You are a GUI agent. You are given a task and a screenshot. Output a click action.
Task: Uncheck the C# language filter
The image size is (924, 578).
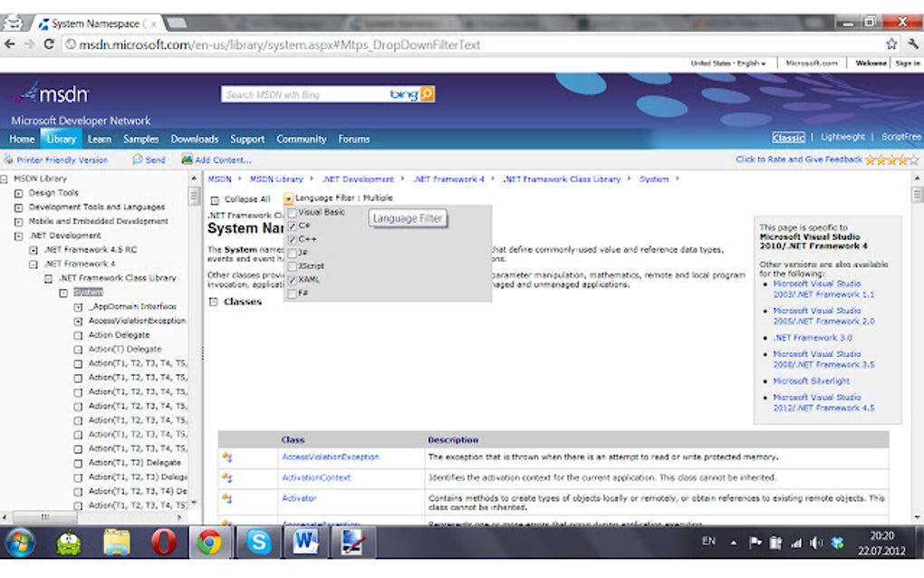[291, 225]
